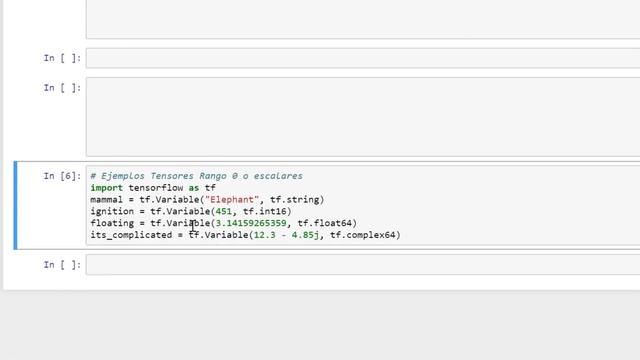
Task: Click the number 451 in the ignition line
Action: pos(224,211)
